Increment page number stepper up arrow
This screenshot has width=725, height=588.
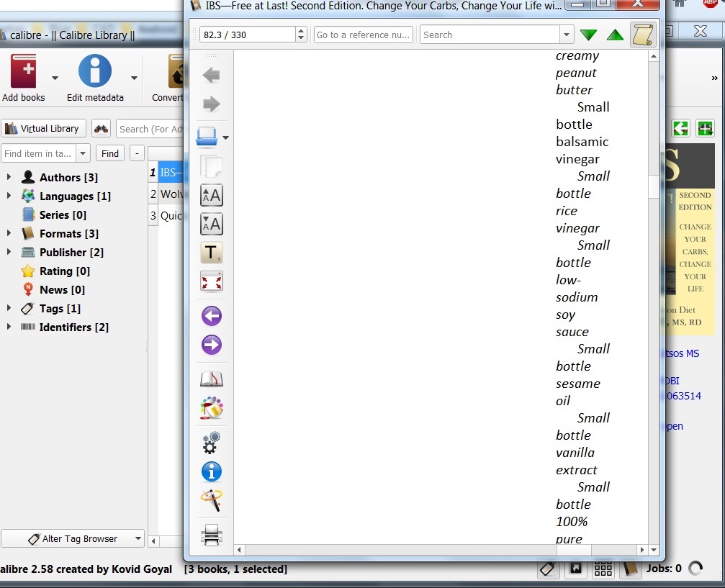301,31
